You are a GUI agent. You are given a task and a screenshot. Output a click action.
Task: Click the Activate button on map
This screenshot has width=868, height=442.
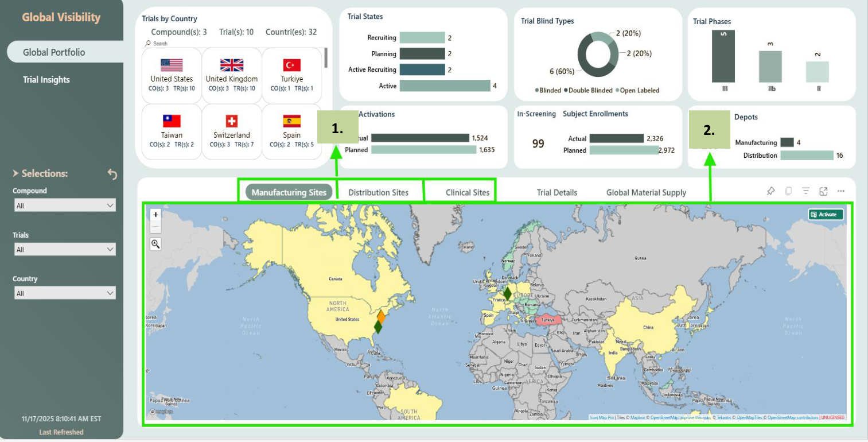826,214
